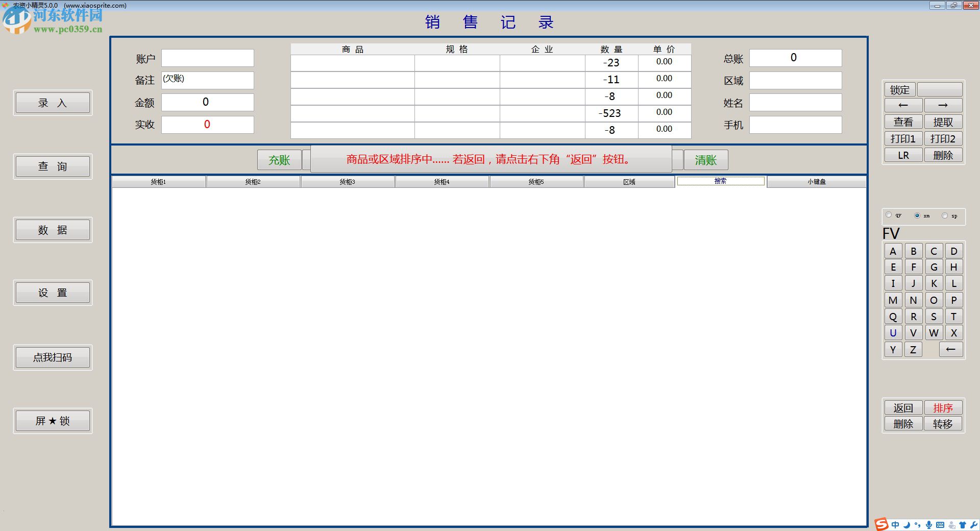Click the 姓名 input field
980x531 pixels.
795,102
